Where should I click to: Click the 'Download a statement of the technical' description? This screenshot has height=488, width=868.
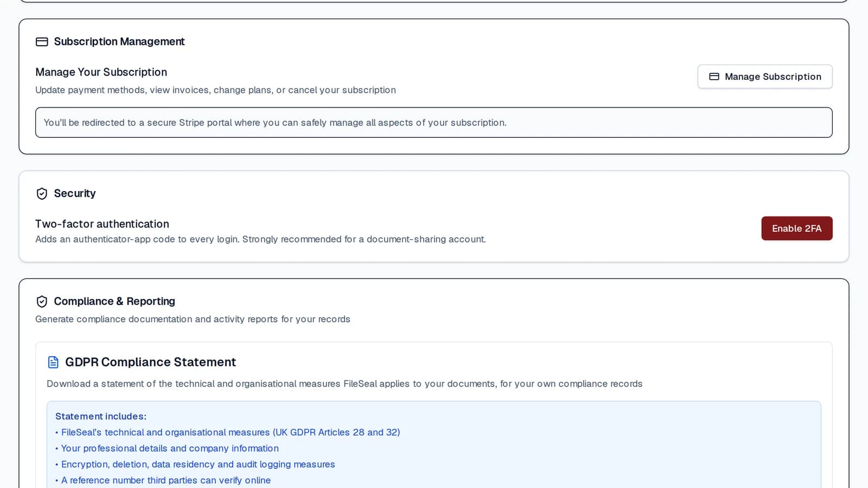(x=344, y=384)
